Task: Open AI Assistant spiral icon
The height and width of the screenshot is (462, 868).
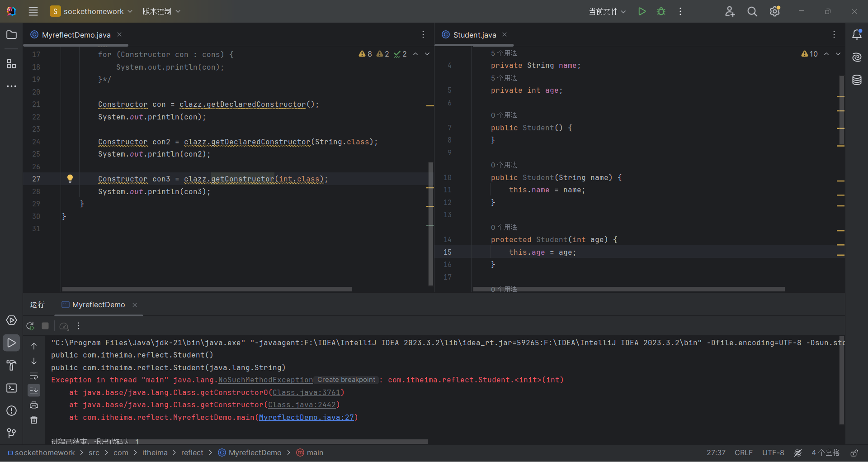Action: 857,57
